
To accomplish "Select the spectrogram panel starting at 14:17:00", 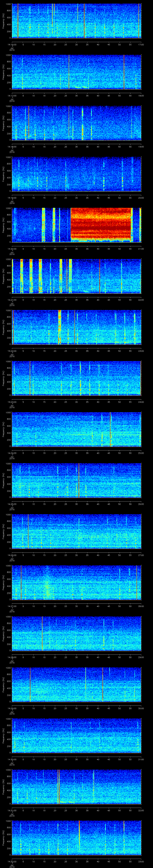I will coord(76,72).
